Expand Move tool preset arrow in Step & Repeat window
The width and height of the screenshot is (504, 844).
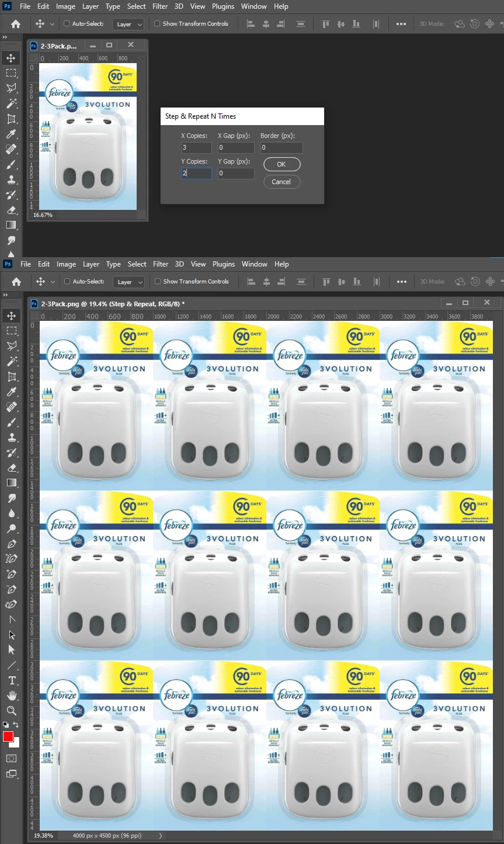(x=52, y=24)
